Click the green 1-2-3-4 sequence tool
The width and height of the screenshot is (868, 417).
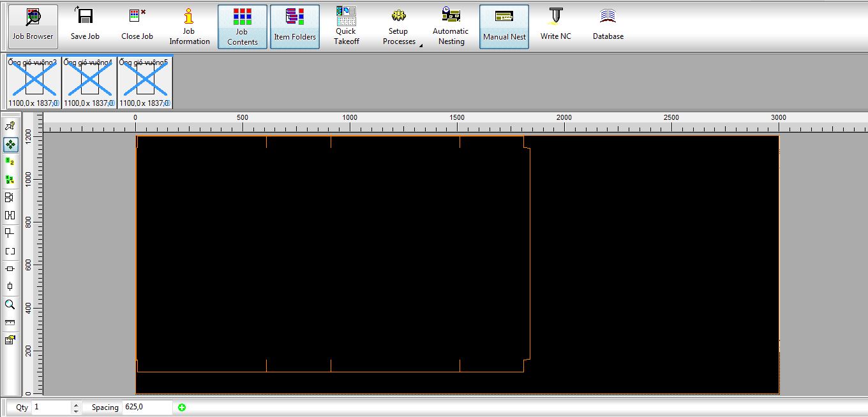click(10, 180)
